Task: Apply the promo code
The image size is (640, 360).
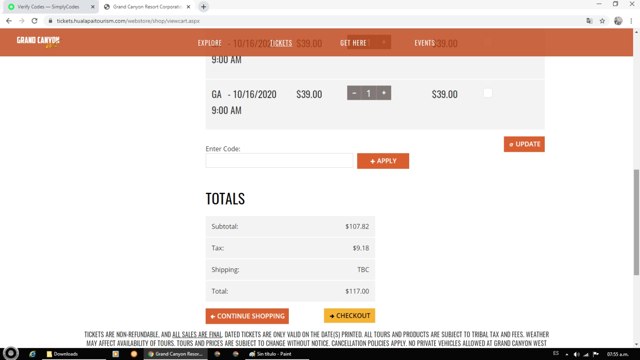Action: (383, 161)
